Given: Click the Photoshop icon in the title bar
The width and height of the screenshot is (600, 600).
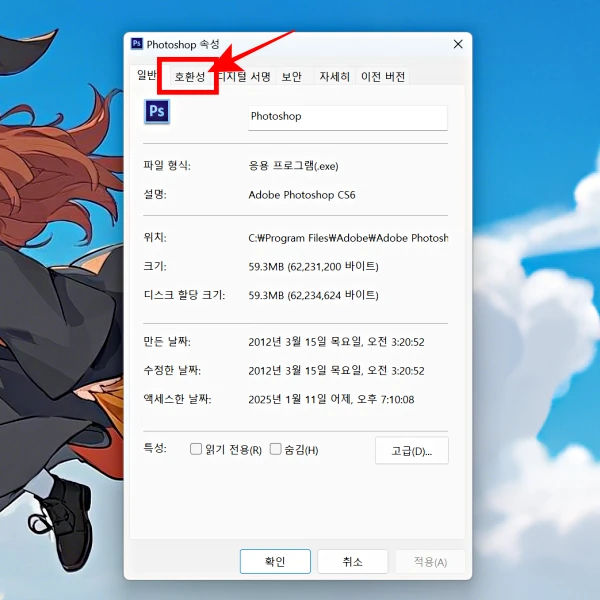Looking at the screenshot, I should pos(137,44).
